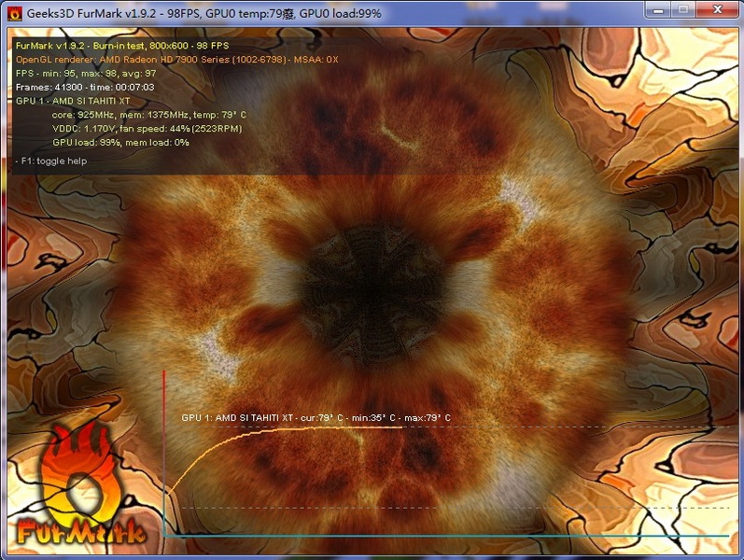Click the 'F1: toggle help' hint

51,161
